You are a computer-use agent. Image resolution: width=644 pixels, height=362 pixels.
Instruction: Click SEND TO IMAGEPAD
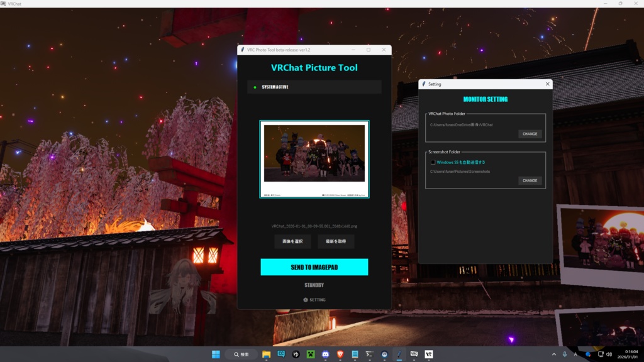coord(314,267)
